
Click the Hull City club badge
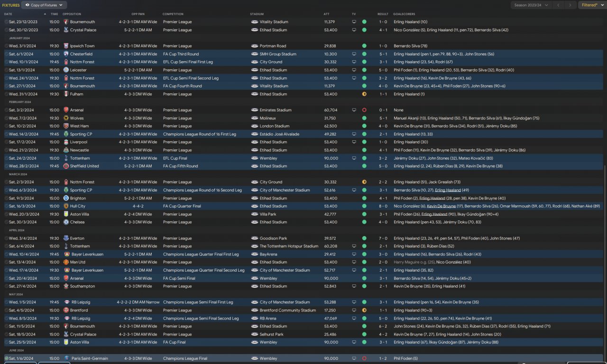point(66,206)
